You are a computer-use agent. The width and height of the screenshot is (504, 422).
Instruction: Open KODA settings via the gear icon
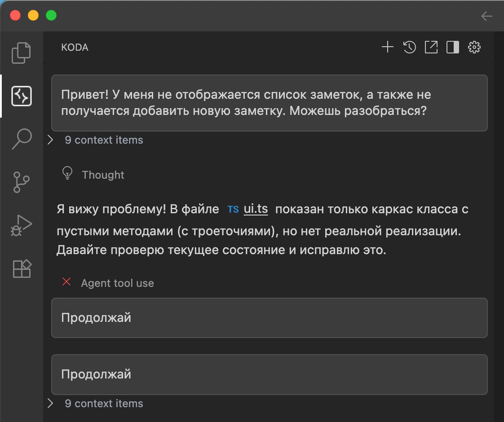coord(474,47)
